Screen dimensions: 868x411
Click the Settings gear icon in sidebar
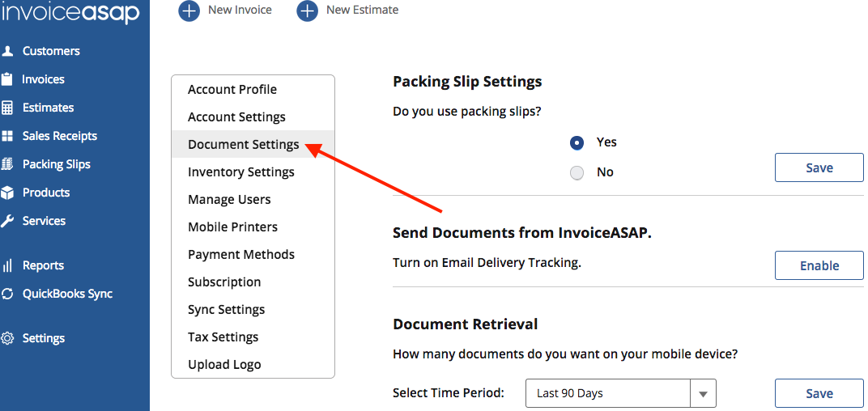[x=7, y=338]
